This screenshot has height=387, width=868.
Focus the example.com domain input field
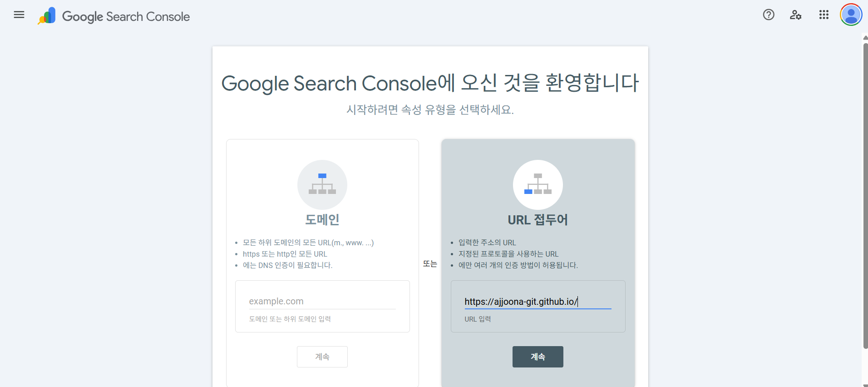[x=322, y=301]
